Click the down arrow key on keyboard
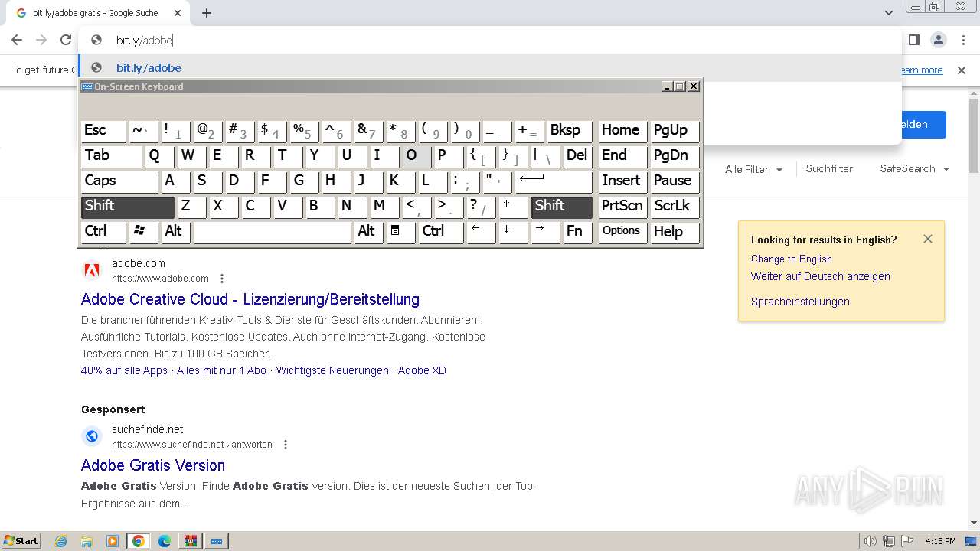The image size is (980, 551). click(513, 232)
